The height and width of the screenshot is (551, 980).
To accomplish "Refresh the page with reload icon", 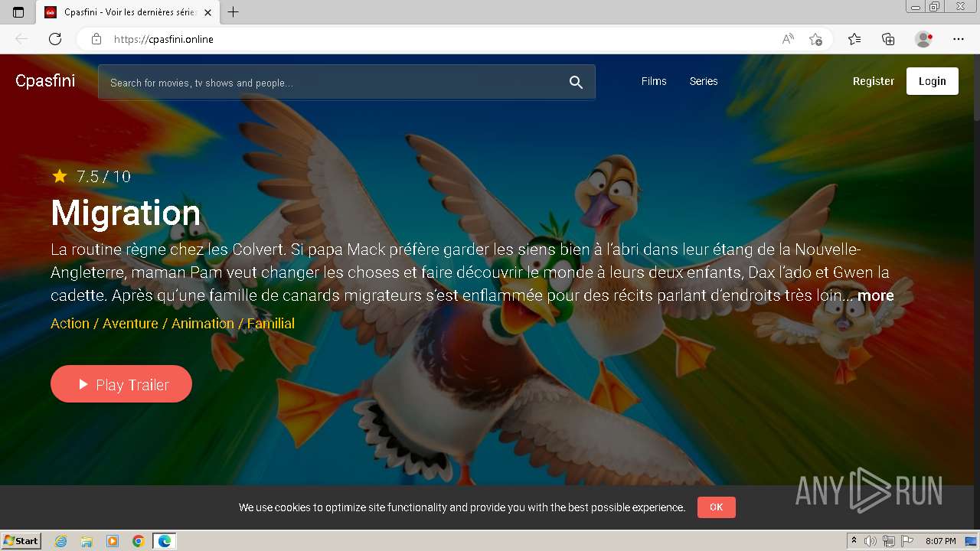I will click(55, 39).
